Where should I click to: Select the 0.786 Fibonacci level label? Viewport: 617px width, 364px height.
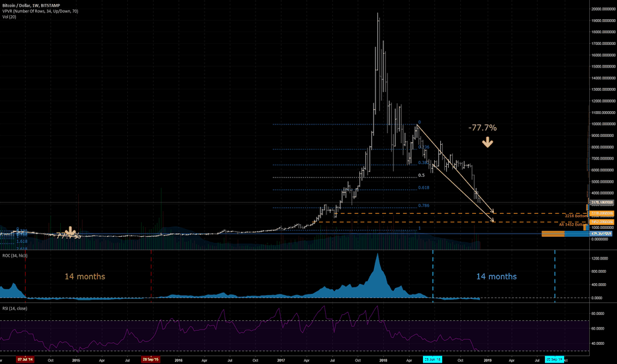point(424,206)
